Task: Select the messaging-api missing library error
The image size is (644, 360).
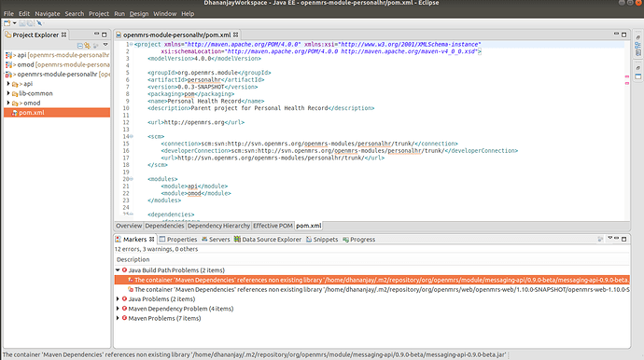Action: (372, 280)
